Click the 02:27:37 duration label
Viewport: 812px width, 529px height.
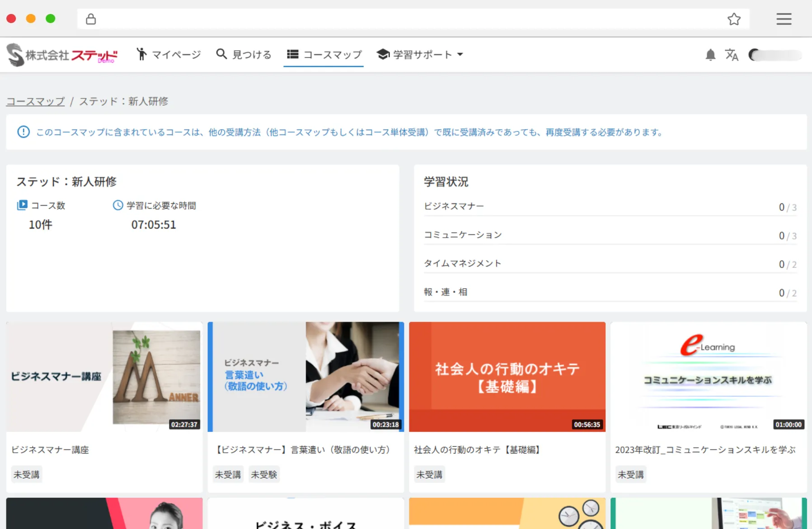click(184, 425)
